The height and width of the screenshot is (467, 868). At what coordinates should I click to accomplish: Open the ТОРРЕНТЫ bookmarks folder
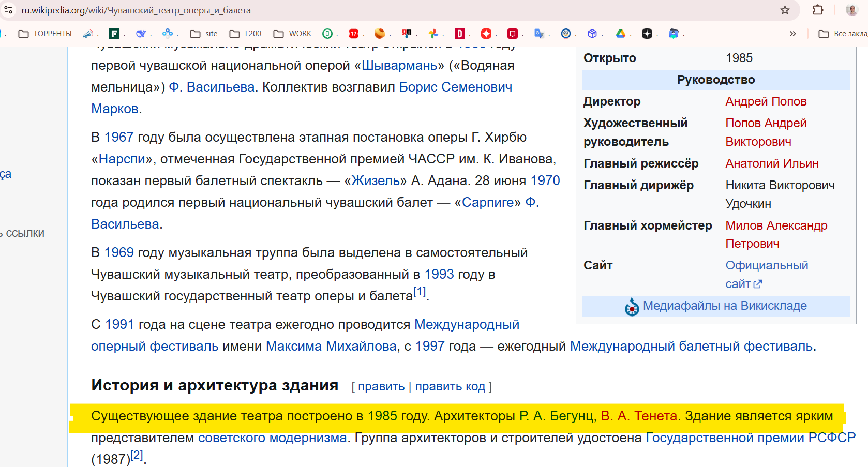(x=45, y=34)
